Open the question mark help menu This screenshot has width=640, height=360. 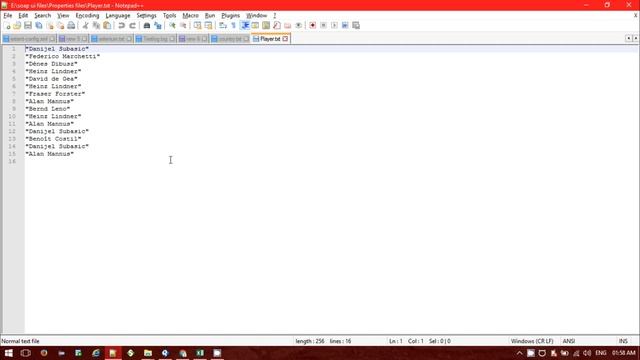pos(275,16)
